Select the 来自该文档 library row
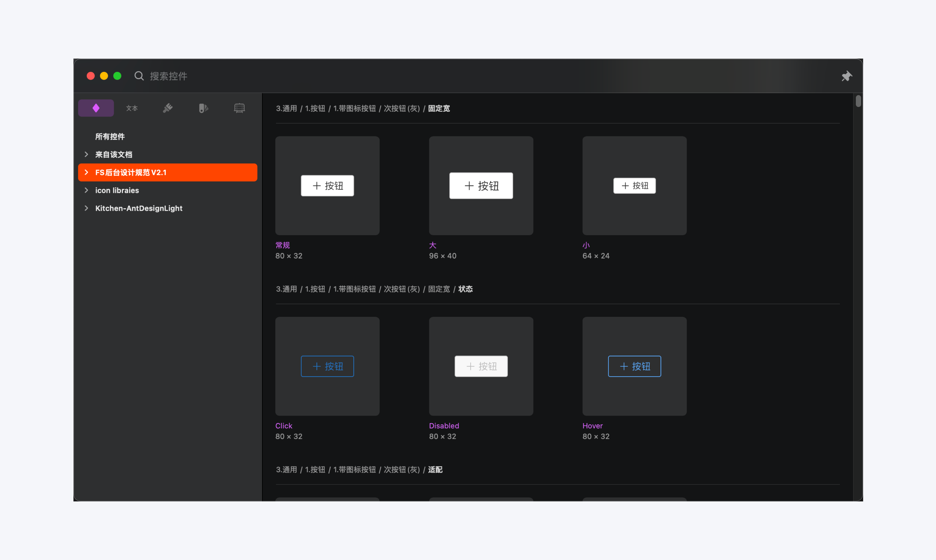 [x=167, y=154]
